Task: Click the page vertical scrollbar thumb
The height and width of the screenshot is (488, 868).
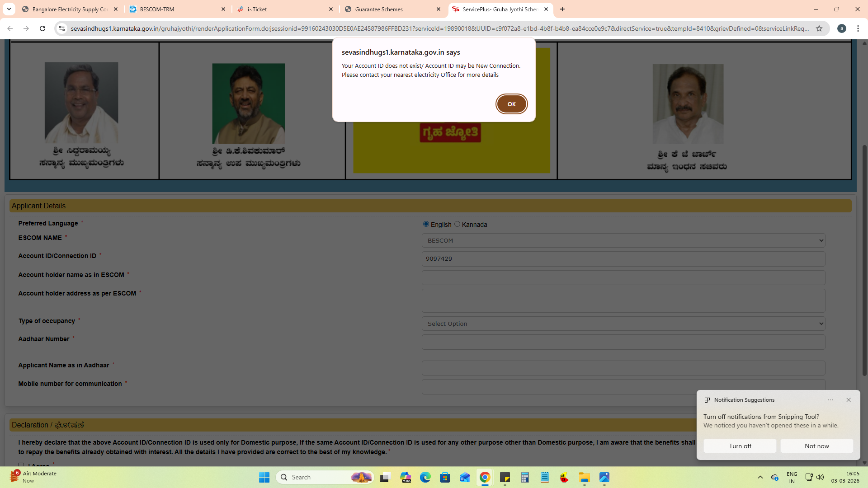Action: click(x=864, y=260)
